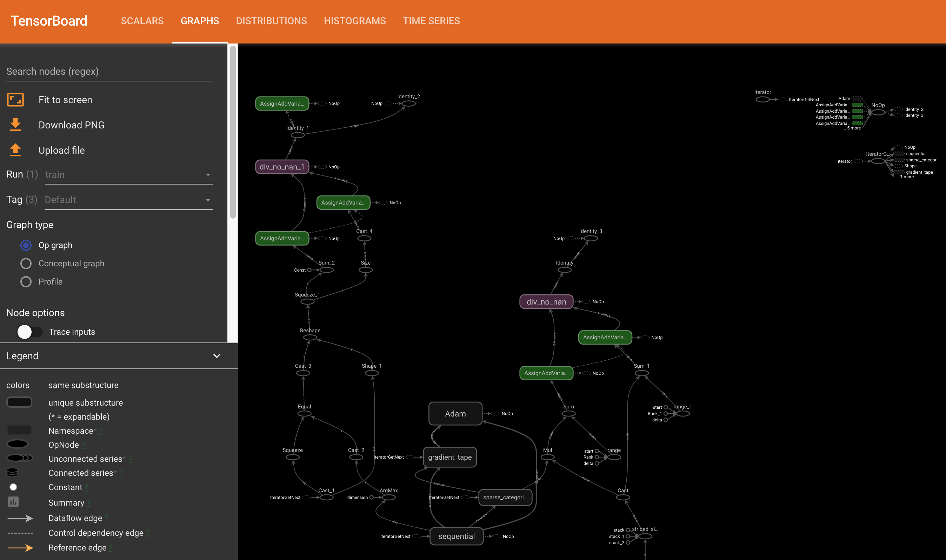Click the Upload file icon
The width and height of the screenshot is (946, 560).
pyautogui.click(x=15, y=150)
